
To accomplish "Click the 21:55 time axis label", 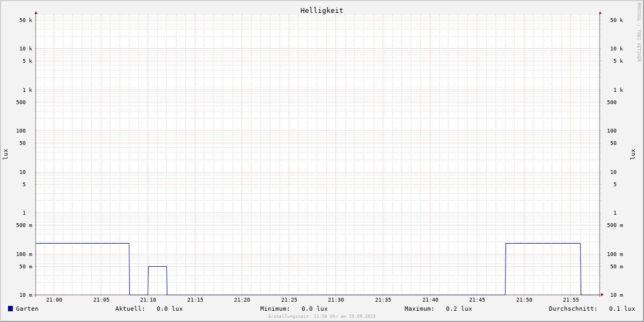I will [571, 300].
